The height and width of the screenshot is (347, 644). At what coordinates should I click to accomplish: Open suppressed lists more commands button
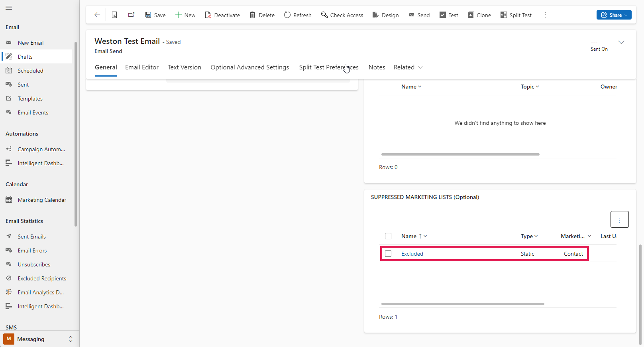pyautogui.click(x=619, y=219)
